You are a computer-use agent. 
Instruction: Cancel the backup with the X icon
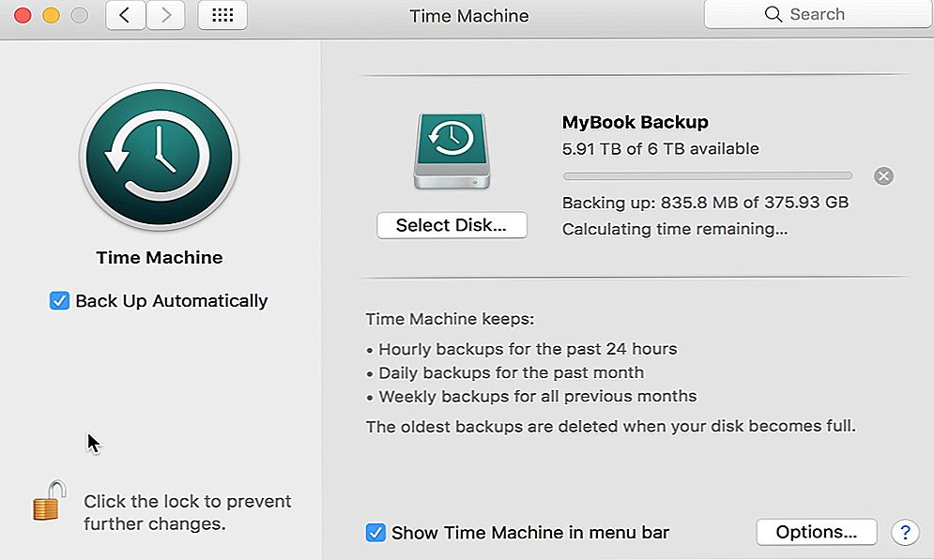coord(883,176)
